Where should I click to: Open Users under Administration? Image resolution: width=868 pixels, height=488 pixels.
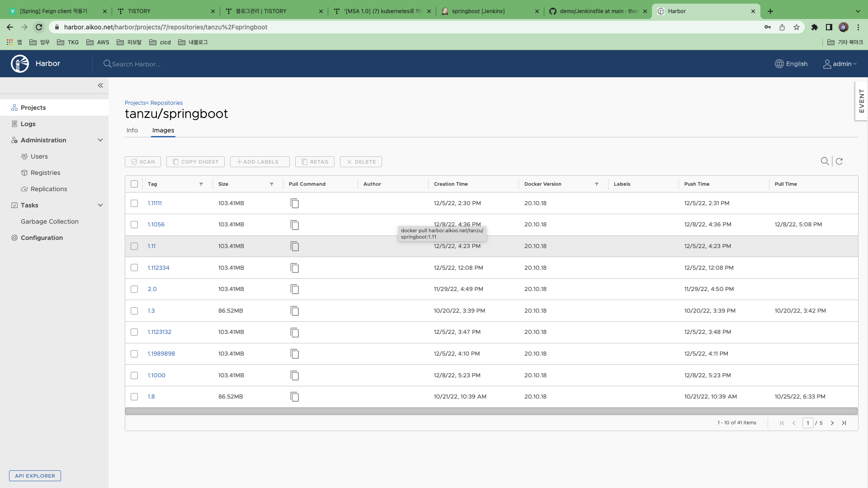(39, 156)
